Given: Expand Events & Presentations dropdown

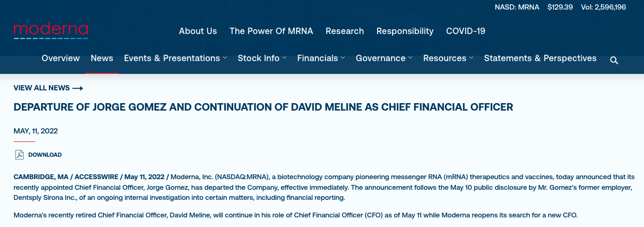Looking at the screenshot, I should point(175,58).
